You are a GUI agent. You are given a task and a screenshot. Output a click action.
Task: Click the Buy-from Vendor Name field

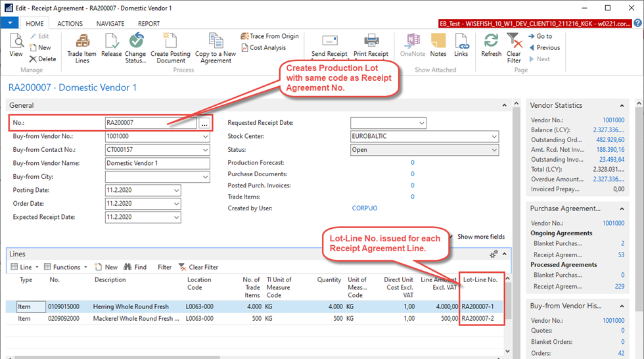pos(157,164)
